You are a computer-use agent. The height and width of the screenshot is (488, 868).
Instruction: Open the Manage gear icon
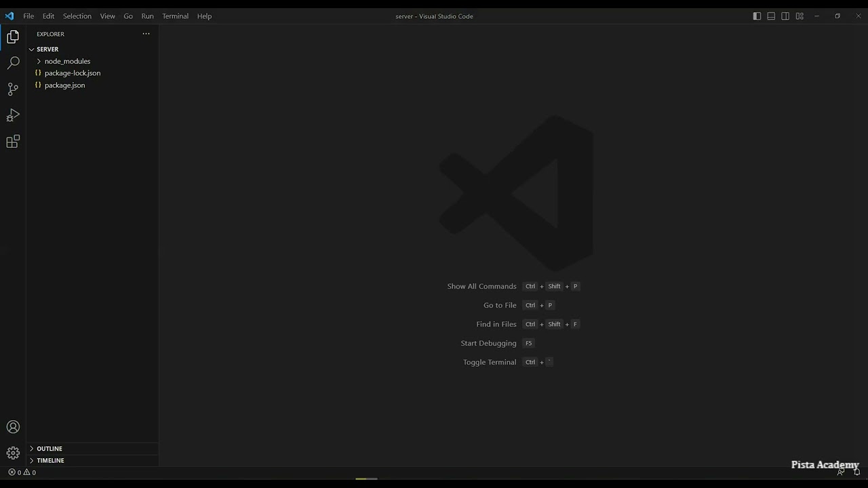(x=13, y=453)
